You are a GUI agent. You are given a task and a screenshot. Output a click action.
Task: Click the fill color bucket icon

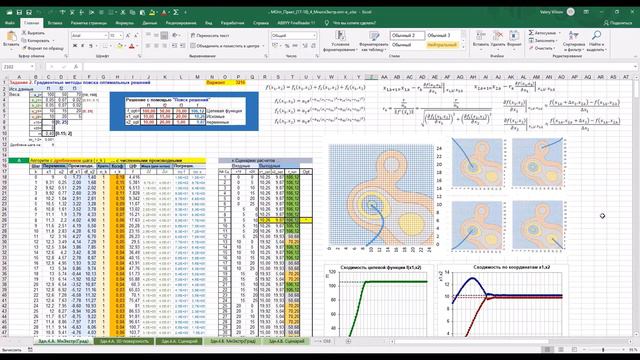coord(120,46)
